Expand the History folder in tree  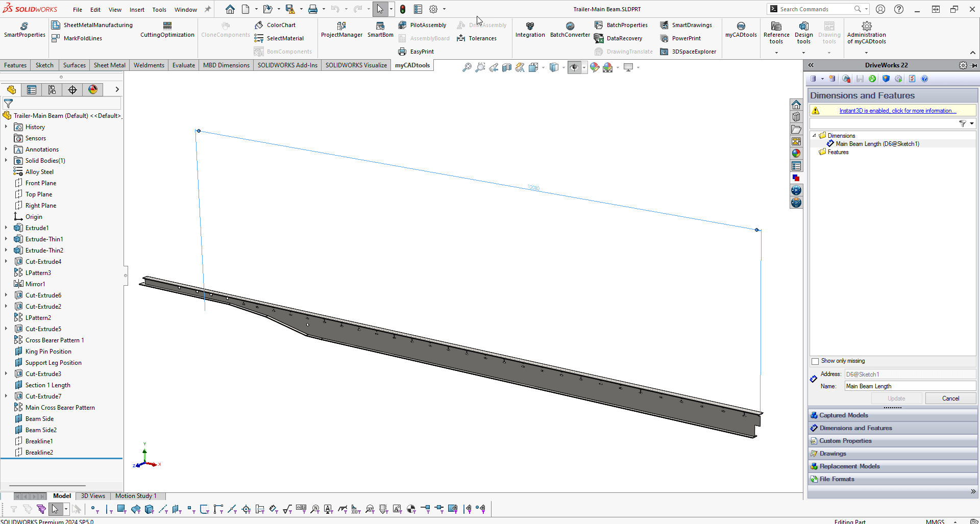[6, 127]
